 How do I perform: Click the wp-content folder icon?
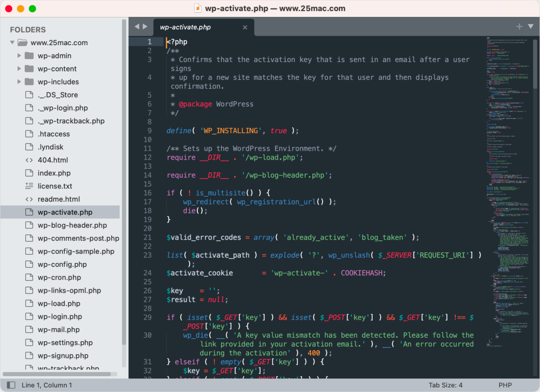[x=29, y=69]
